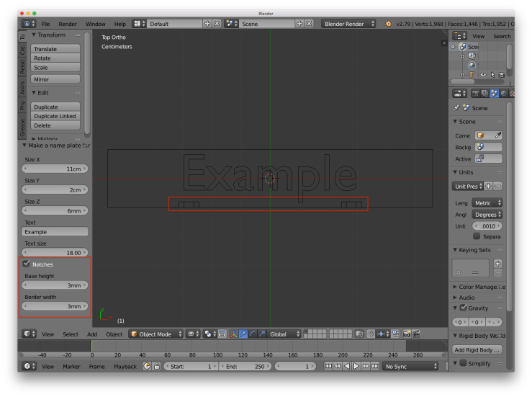The width and height of the screenshot is (532, 397).
Task: Toggle text object visibility eye
Action: click(x=483, y=75)
